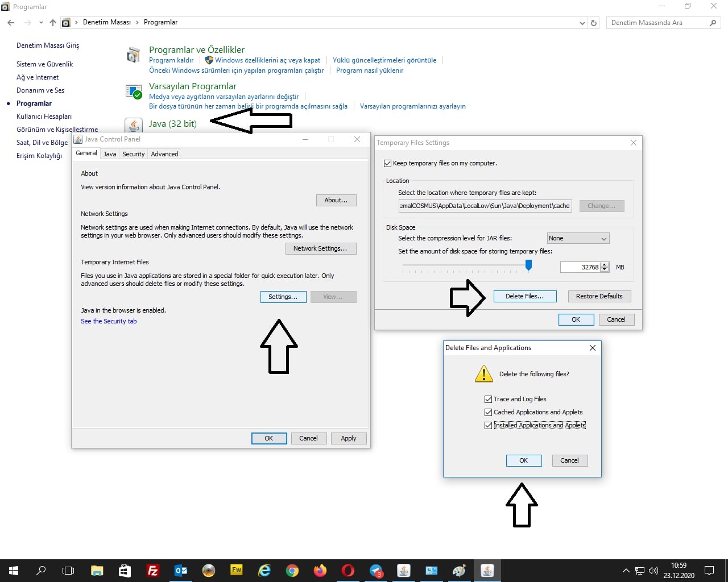Open Task View from taskbar
This screenshot has height=582, width=728.
(68, 571)
